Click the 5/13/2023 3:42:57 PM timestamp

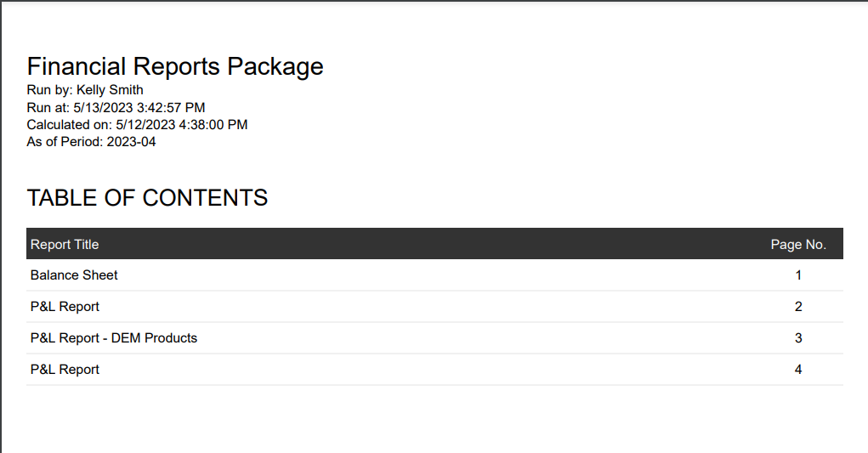coord(139,108)
